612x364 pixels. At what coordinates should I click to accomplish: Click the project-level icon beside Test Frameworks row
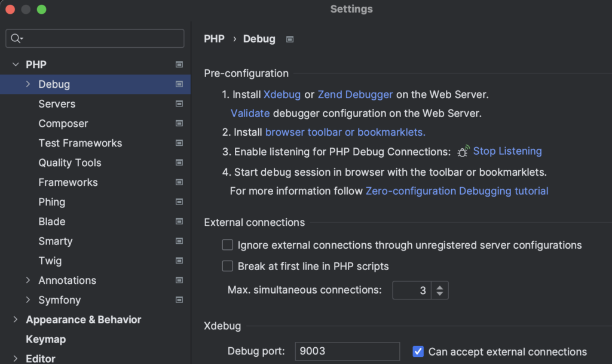pos(179,143)
